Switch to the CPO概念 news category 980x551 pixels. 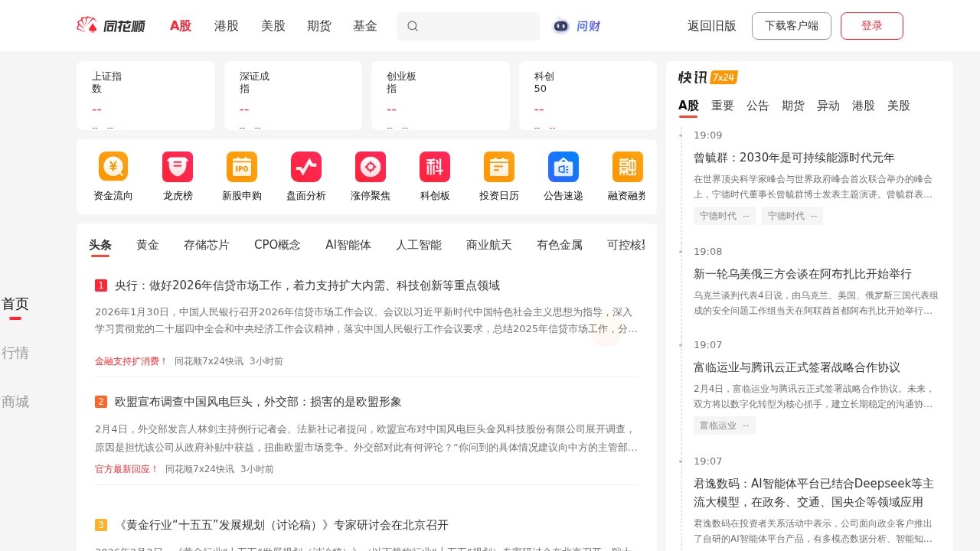(276, 244)
